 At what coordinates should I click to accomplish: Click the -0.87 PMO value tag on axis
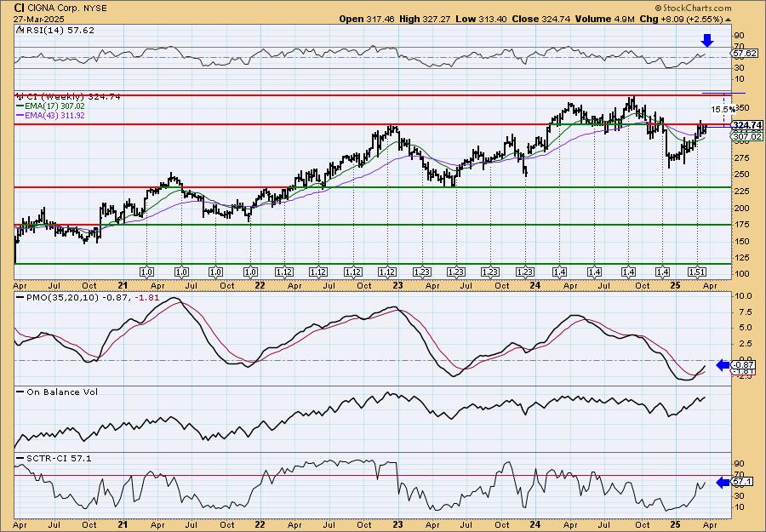click(x=744, y=364)
